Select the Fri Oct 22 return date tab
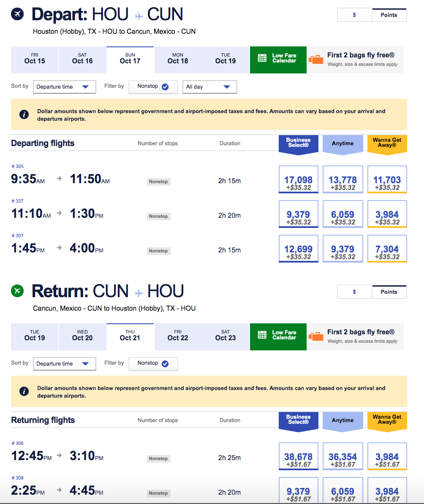424x504 pixels. (x=178, y=336)
